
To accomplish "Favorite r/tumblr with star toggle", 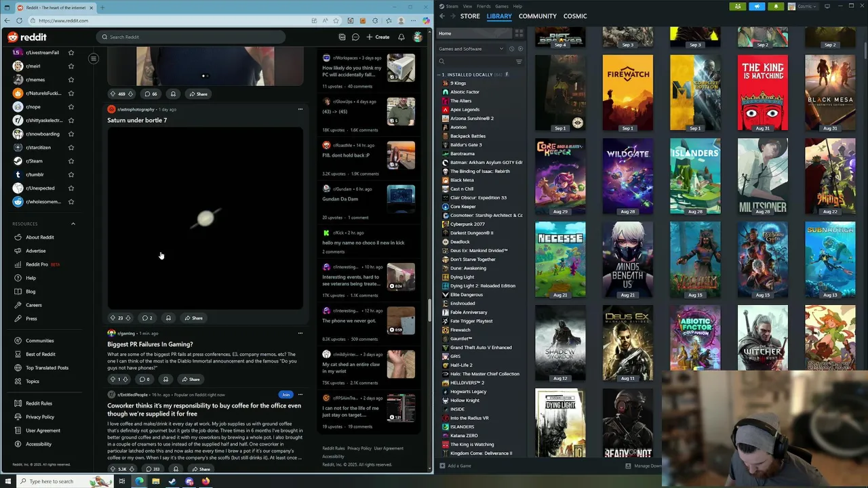I will [x=71, y=174].
